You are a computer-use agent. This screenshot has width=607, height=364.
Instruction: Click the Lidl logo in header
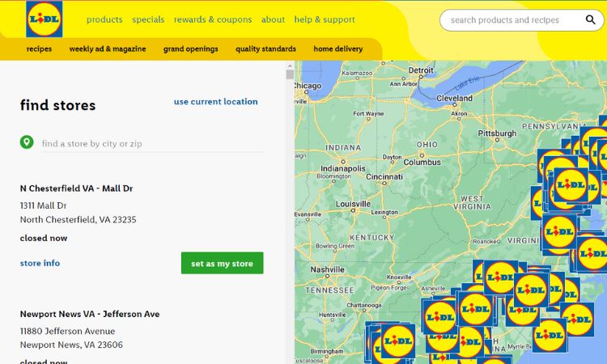click(x=45, y=19)
